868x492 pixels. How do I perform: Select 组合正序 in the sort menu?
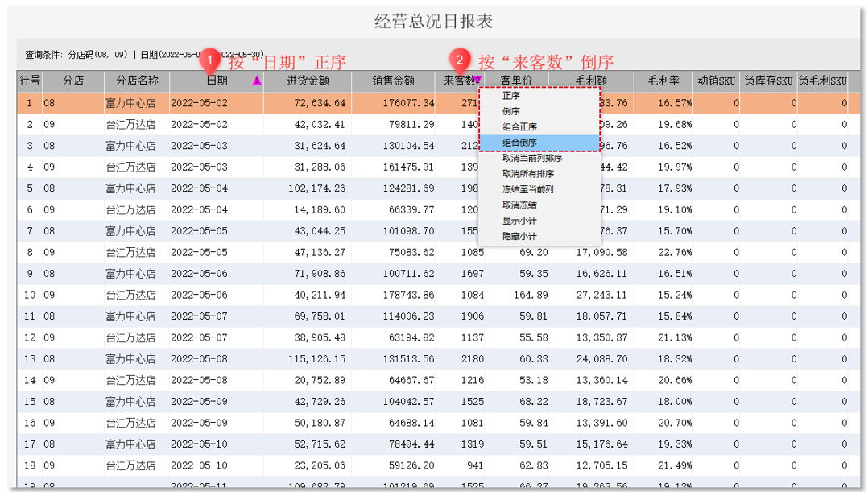coord(519,126)
